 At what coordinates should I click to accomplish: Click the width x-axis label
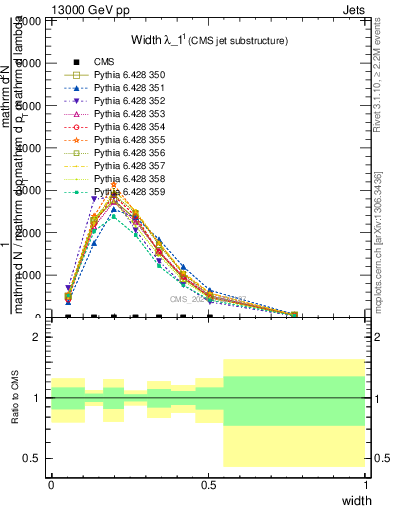[356, 501]
